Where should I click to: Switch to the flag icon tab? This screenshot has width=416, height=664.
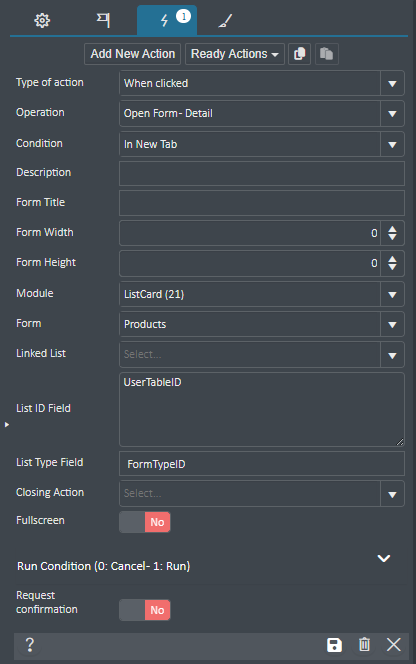click(103, 20)
